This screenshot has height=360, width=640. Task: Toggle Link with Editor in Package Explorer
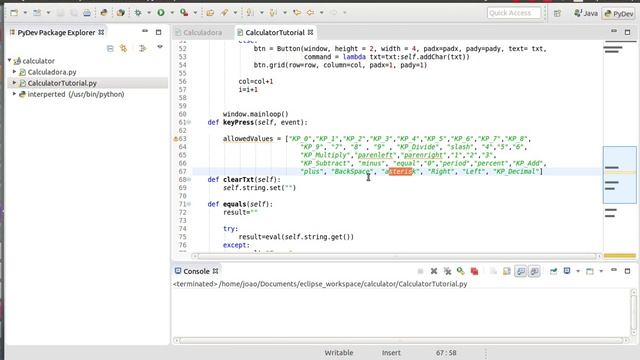(x=123, y=49)
